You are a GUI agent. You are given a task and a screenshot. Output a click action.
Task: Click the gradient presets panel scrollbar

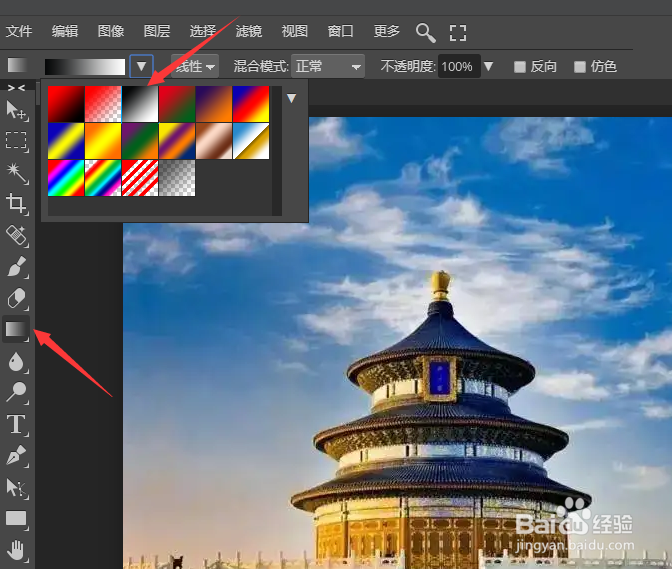point(277,151)
